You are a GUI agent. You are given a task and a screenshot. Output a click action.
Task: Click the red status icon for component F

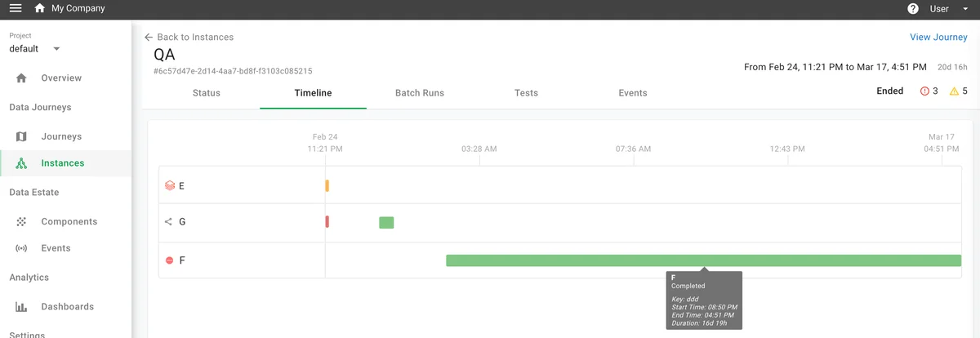point(170,260)
